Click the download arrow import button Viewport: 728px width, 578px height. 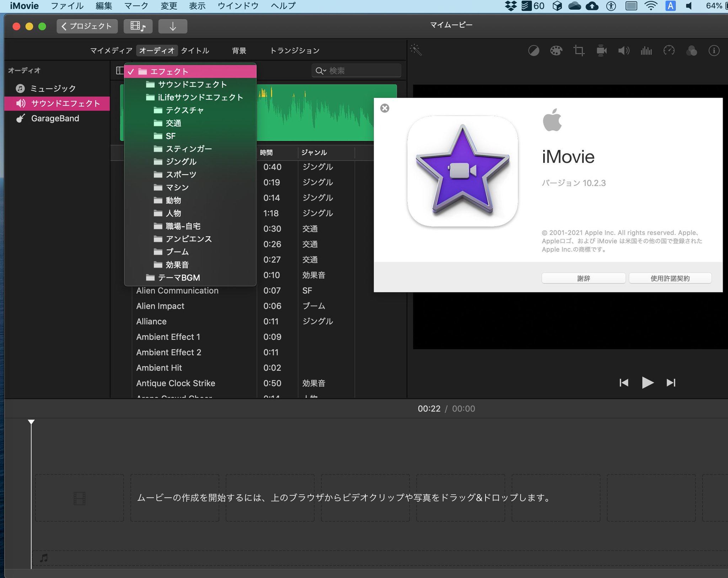pos(173,26)
